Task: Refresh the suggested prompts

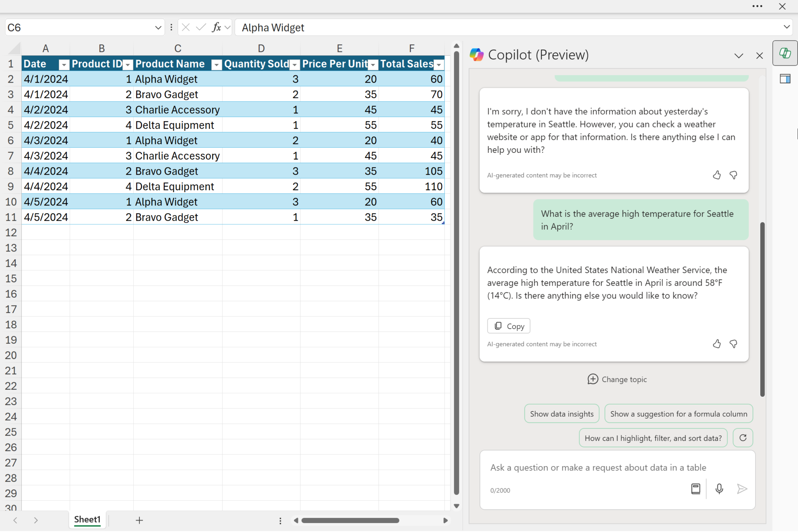Action: (x=743, y=438)
